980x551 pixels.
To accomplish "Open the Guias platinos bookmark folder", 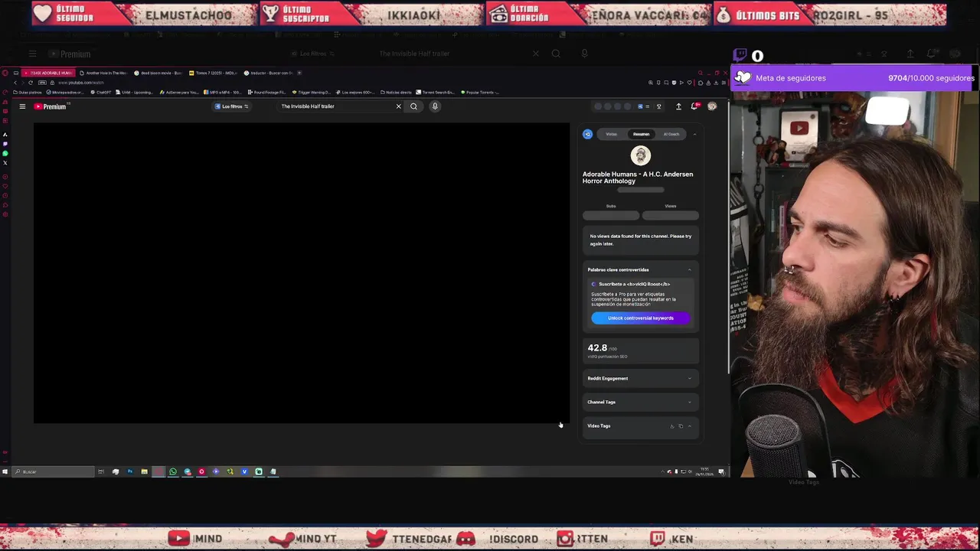I will point(28,93).
